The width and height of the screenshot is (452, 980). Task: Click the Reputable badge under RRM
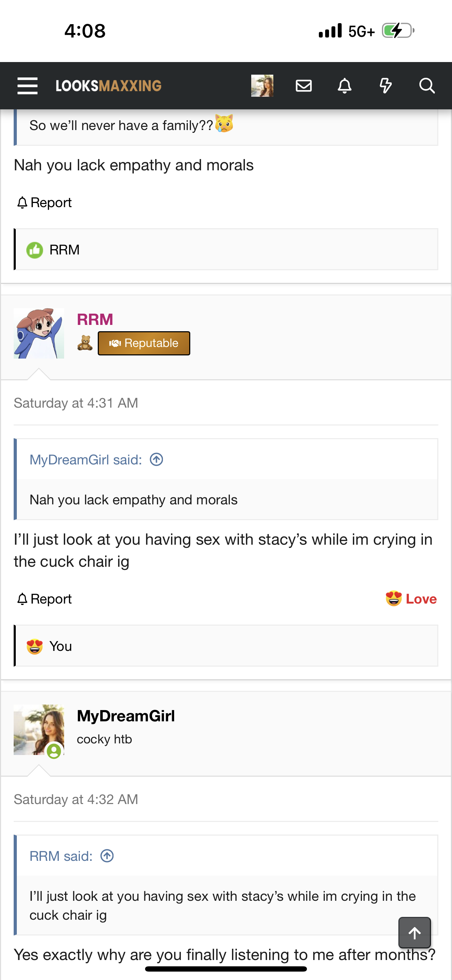click(144, 343)
